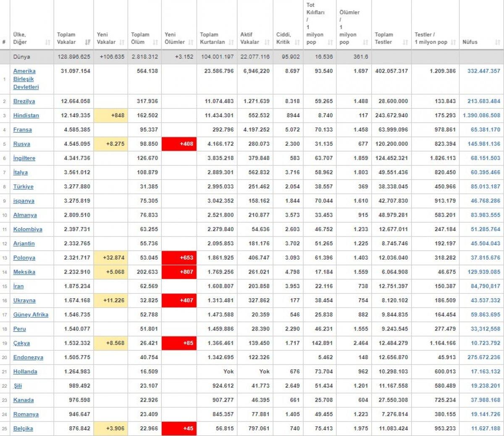504x436 pixels.
Task: Click the Hindistan country link
Action: click(26, 116)
